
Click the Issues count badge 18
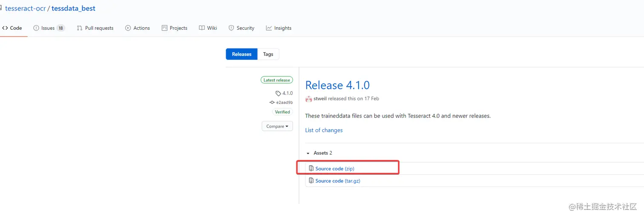pyautogui.click(x=61, y=28)
